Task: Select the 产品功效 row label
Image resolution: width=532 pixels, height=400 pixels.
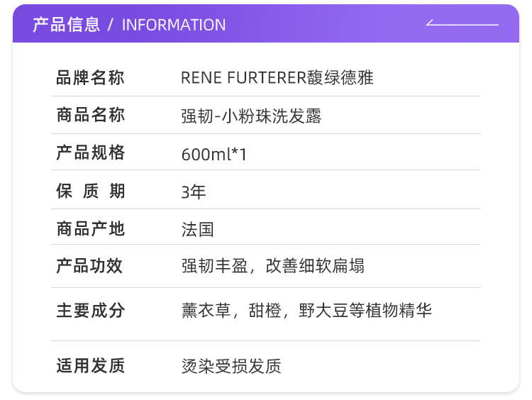Action: coord(90,266)
